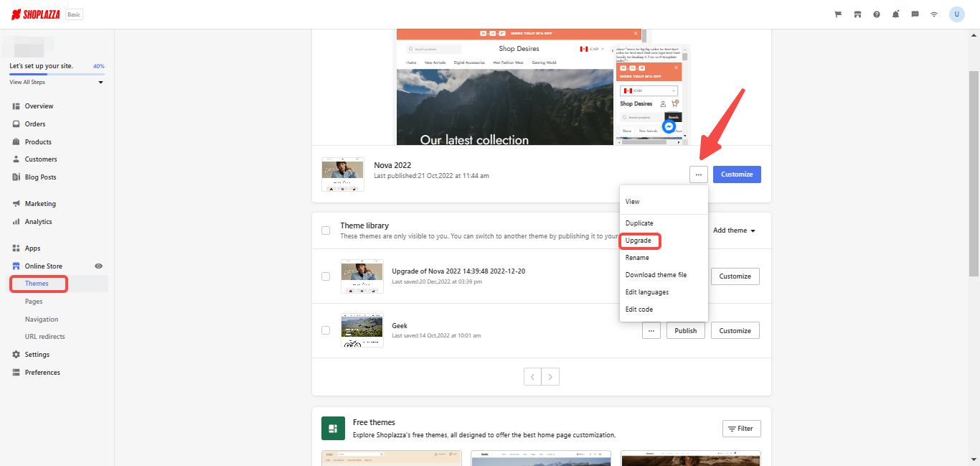Open the help question mark icon
Viewport: 980px width, 466px height.
[877, 14]
